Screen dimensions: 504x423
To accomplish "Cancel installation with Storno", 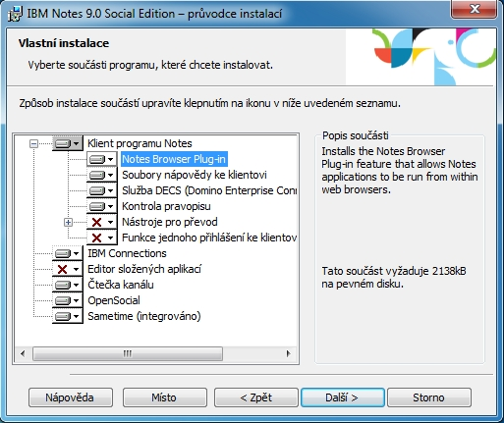I will coord(429,397).
